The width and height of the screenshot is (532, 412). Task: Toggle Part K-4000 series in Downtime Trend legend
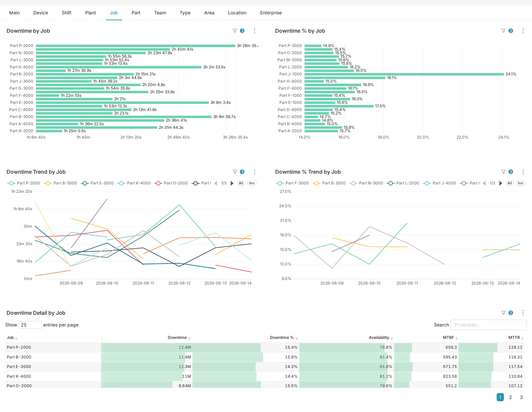coord(134,183)
